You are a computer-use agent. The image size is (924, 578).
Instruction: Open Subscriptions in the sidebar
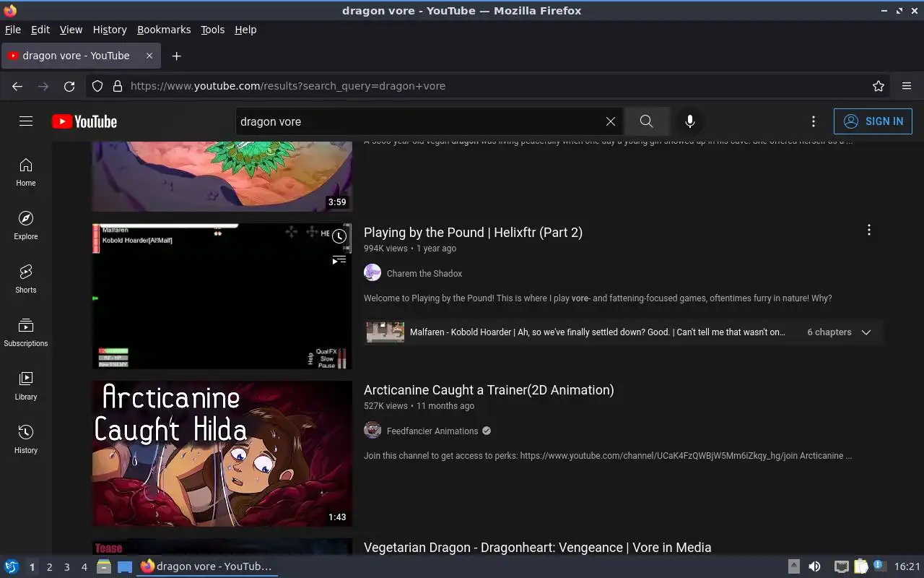[x=26, y=332]
